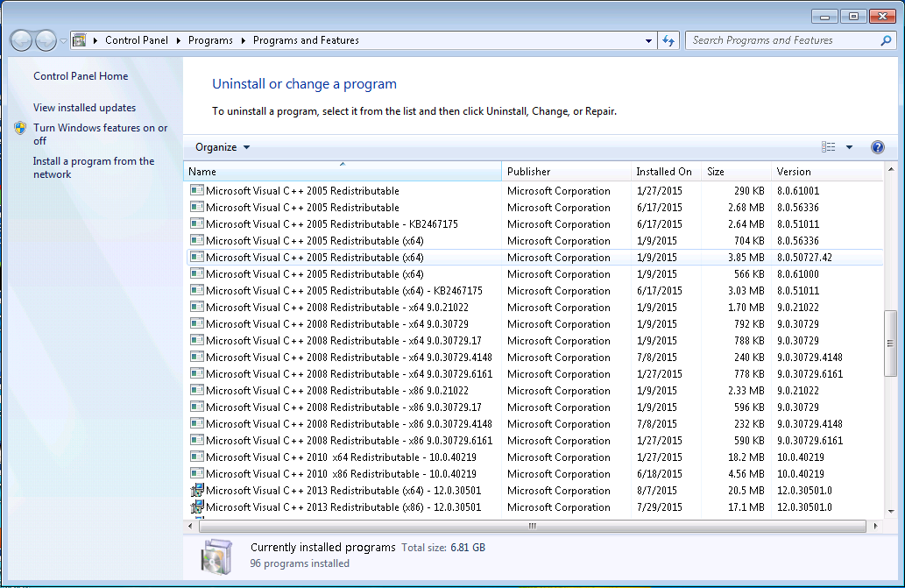The width and height of the screenshot is (905, 588).
Task: Select Visual C++ 2005 Redistributable sized 2.68 MB
Action: point(534,208)
